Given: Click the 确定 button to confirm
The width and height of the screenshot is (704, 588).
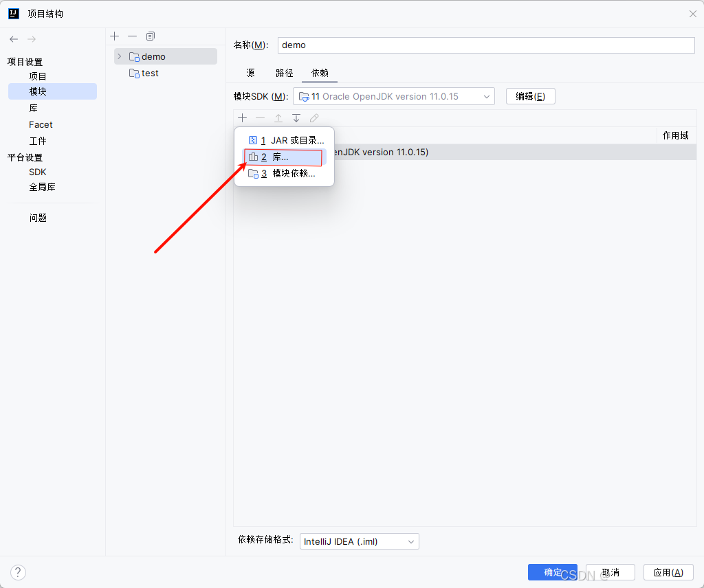Looking at the screenshot, I should (x=552, y=572).
